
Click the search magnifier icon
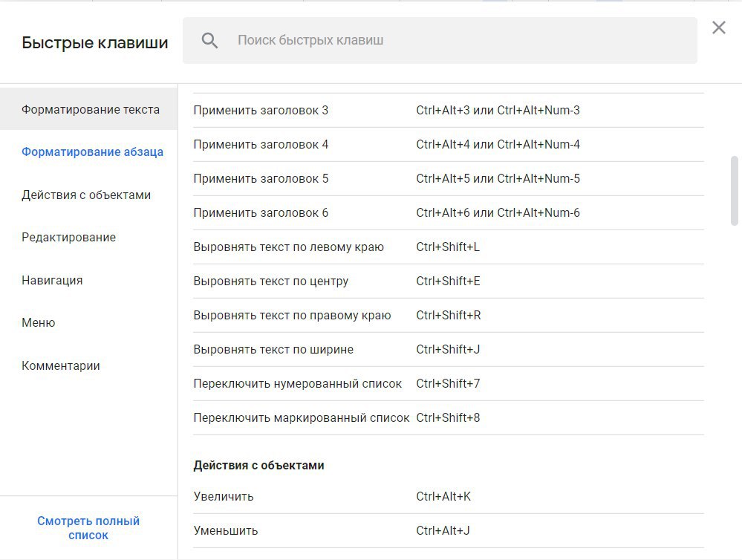209,41
